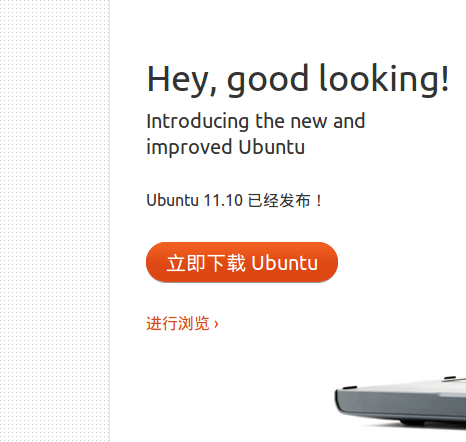
Task: Click the chevron arrow after 进行浏览
Action: [x=216, y=324]
